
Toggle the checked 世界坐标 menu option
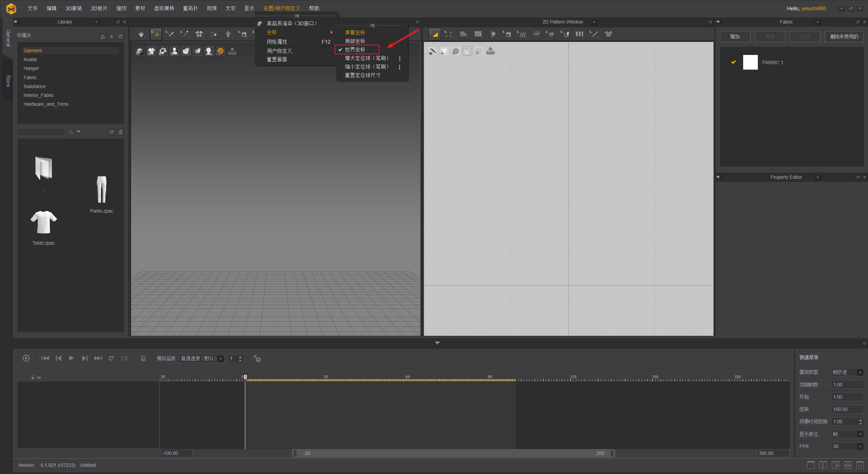pyautogui.click(x=355, y=49)
